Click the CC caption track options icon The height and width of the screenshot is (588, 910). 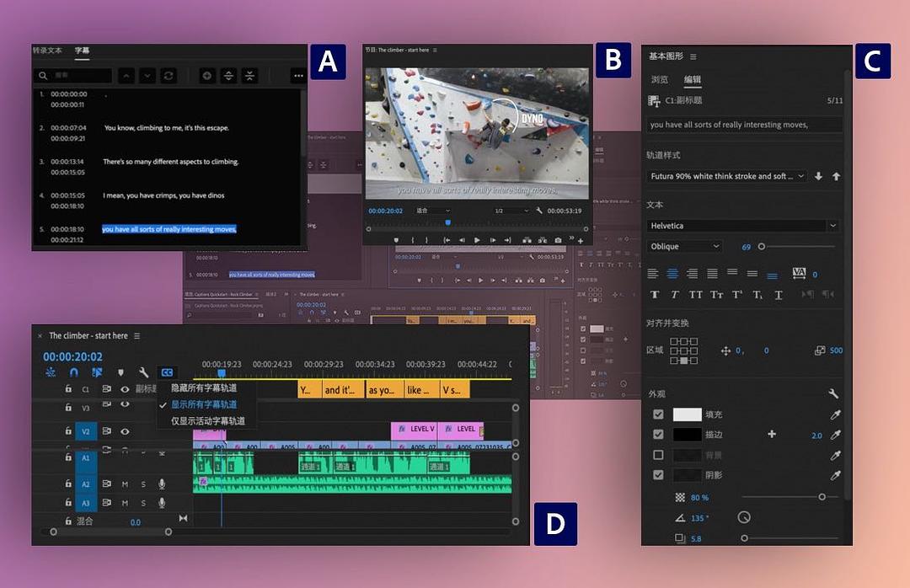[167, 372]
